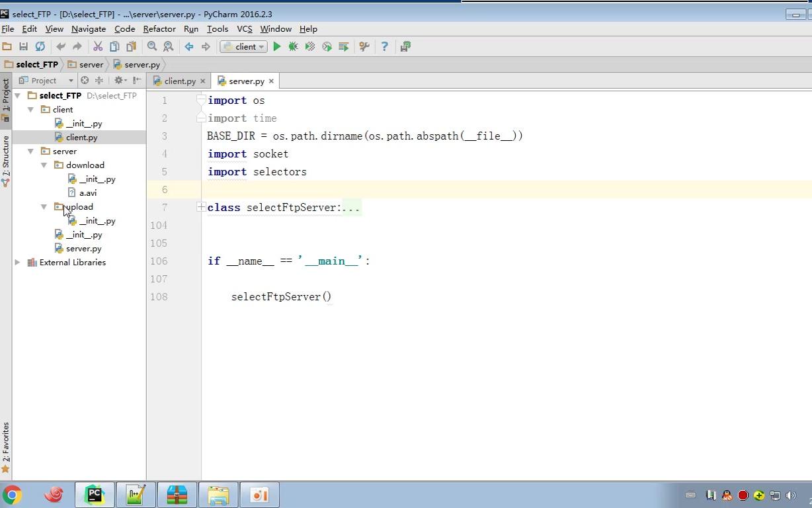Viewport: 812px width, 508px height.
Task: Start a debugging session
Action: [293, 46]
